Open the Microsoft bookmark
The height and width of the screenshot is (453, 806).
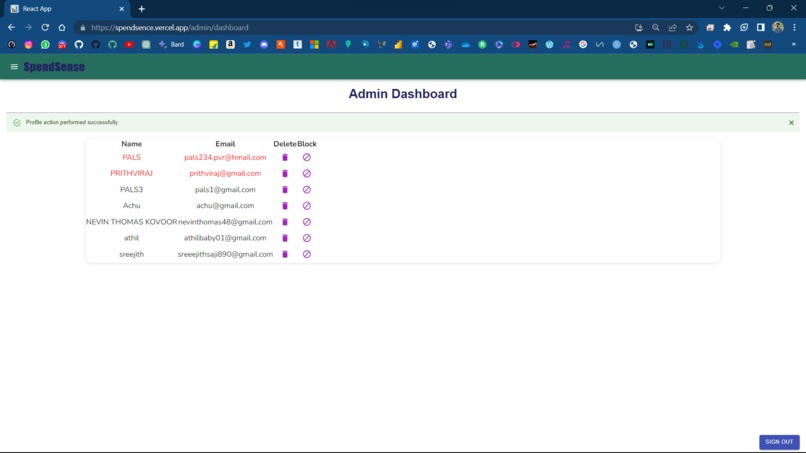point(314,45)
